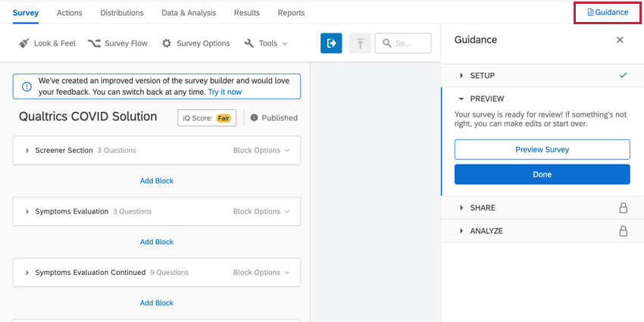
Task: Switch to the Actions tab
Action: tap(70, 13)
